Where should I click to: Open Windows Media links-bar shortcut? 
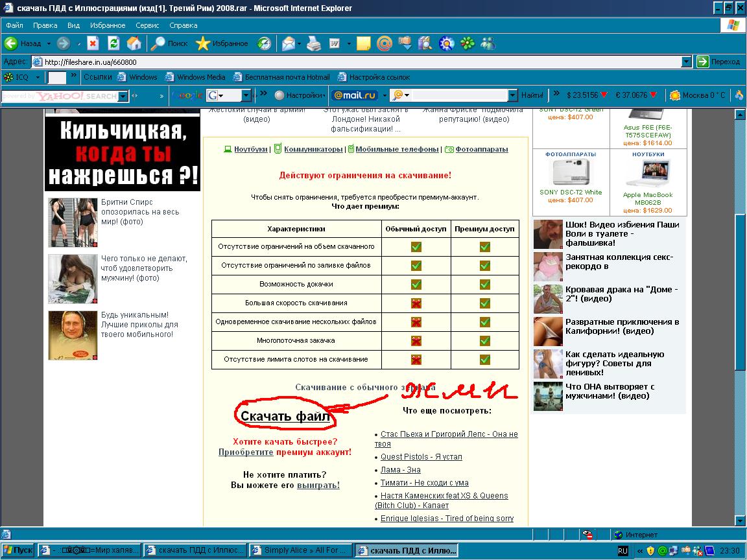click(x=195, y=77)
